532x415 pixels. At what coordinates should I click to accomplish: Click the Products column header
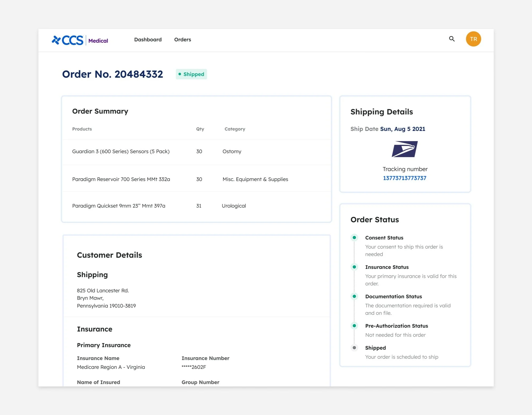(82, 129)
